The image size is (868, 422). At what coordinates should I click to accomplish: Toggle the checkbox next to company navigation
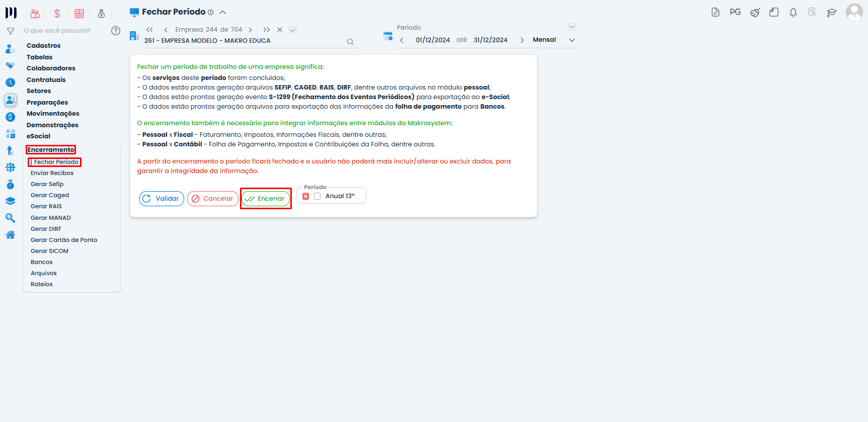click(293, 30)
